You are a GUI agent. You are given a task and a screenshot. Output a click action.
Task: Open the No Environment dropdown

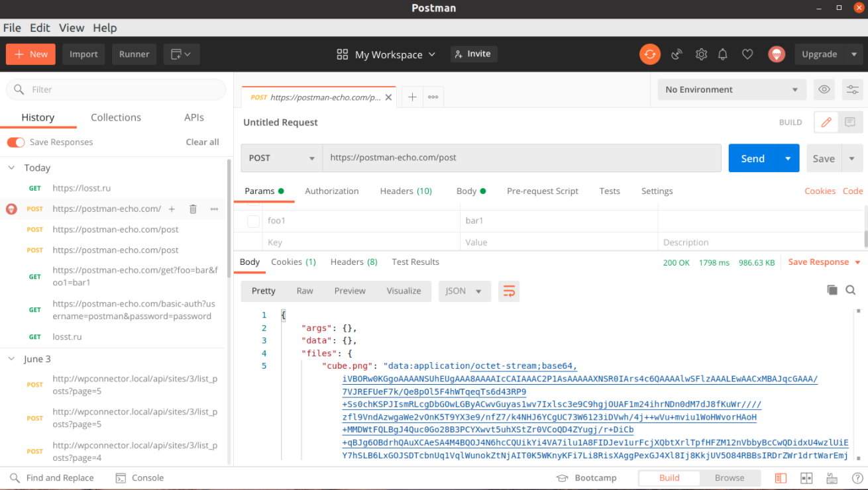tap(732, 89)
